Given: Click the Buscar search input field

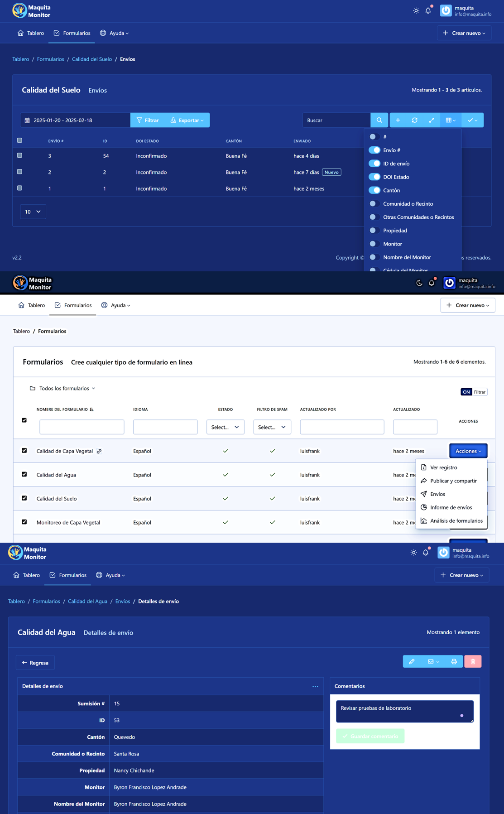Looking at the screenshot, I should (x=336, y=120).
